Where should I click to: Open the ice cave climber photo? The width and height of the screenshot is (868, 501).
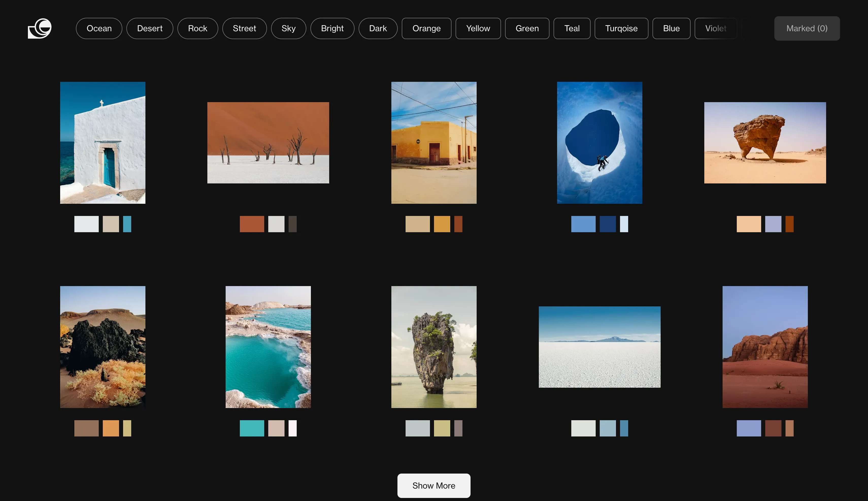point(599,143)
